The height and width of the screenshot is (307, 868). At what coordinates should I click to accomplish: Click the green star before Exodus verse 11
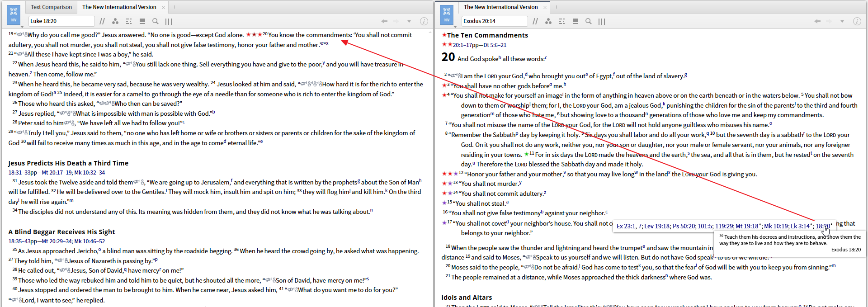(x=526, y=154)
